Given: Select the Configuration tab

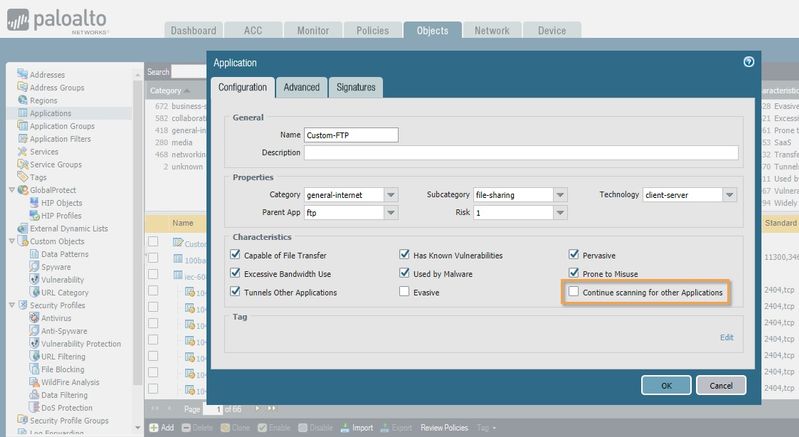Looking at the screenshot, I should (243, 88).
